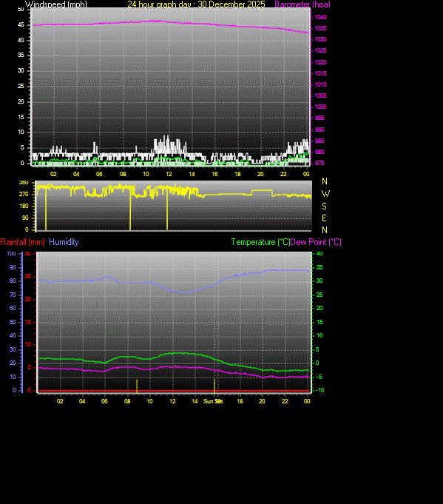This screenshot has height=504, width=443.
Task: Select the 'Dew Point (°C)' legend label
Action: (316, 242)
